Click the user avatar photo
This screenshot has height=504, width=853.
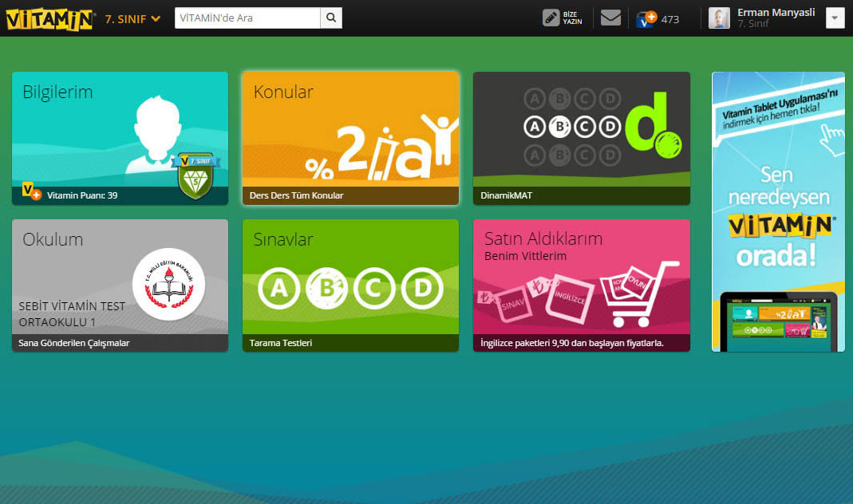click(x=719, y=18)
